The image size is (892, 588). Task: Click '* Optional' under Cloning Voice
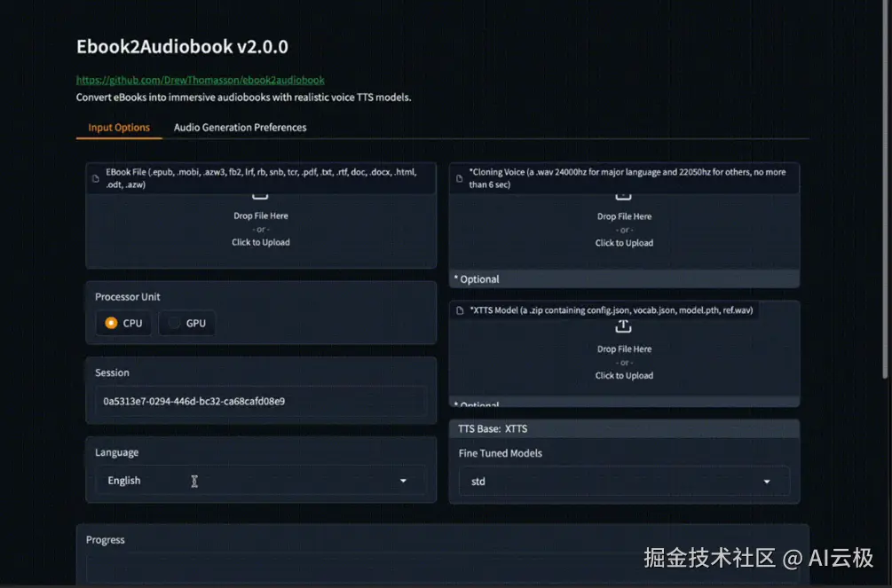pos(477,279)
